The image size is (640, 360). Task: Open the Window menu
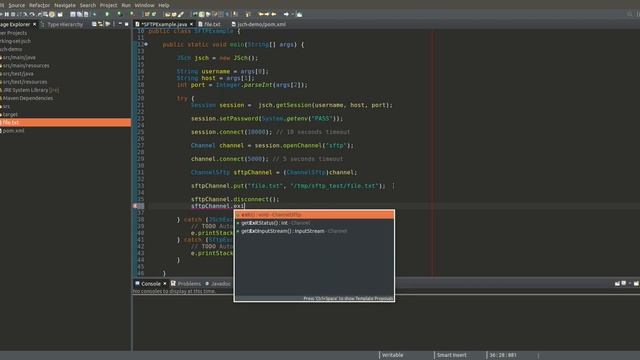(144, 5)
